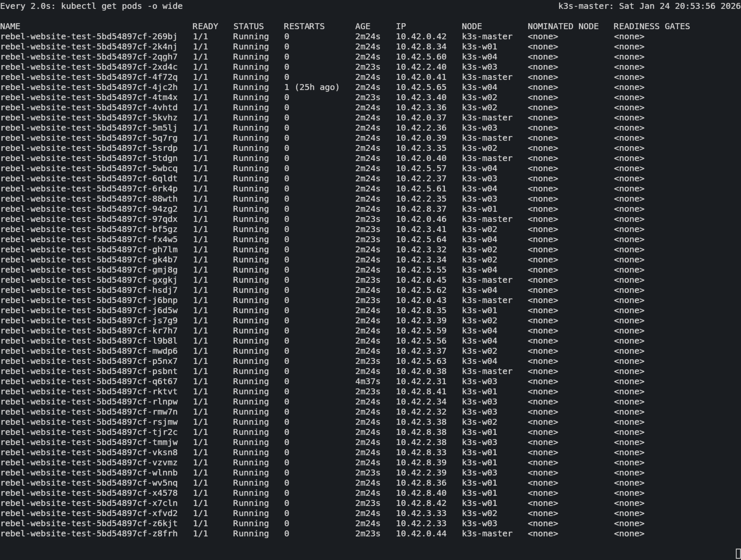Select pod name ending in x7cln
The width and height of the screenshot is (741, 560).
click(x=89, y=503)
